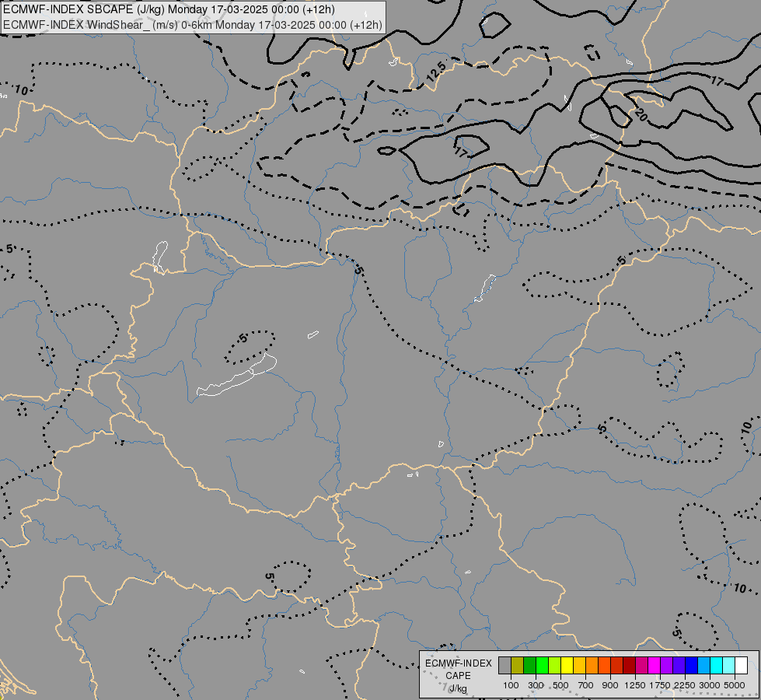761x700 pixels.
Task: Select the bright green legend swatch
Action: point(542,666)
